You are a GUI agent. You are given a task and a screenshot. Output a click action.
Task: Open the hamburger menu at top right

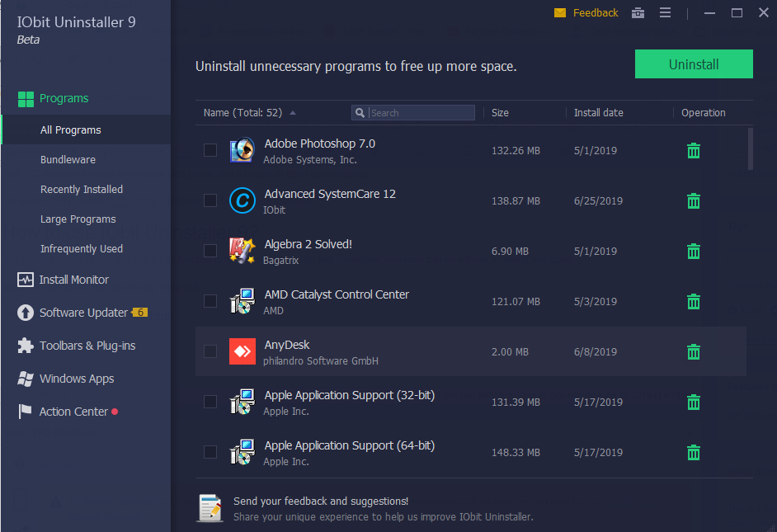coord(665,12)
